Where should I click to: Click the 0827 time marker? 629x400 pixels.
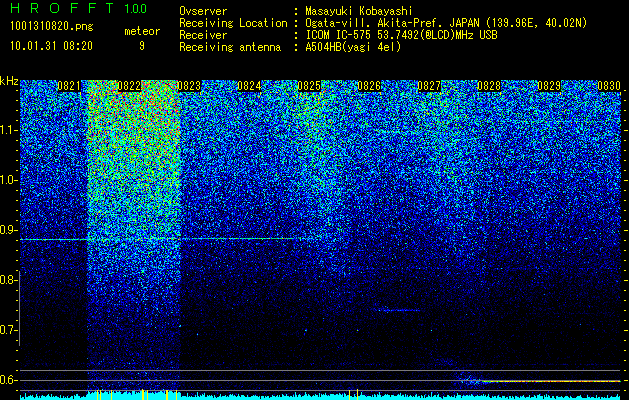coord(429,86)
